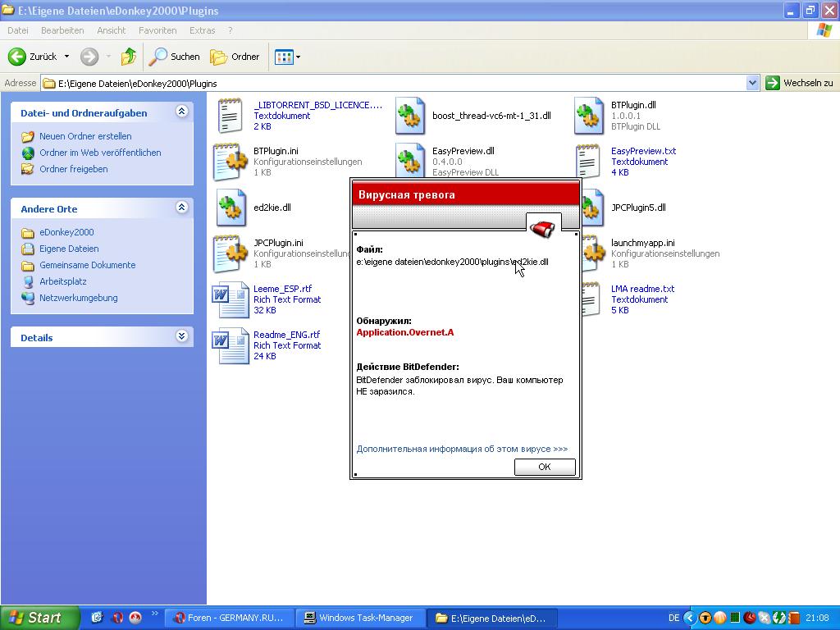Click the Wechseln zu go button
This screenshot has width=840, height=630.
point(799,83)
